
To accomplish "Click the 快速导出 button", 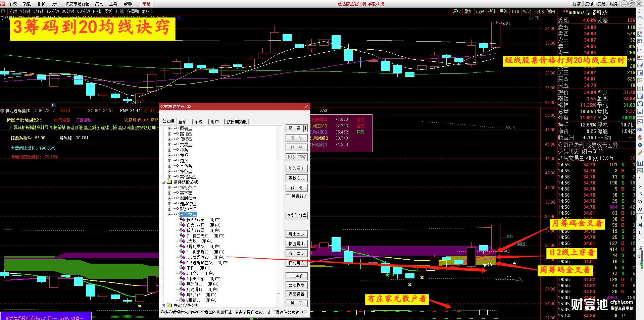I will [297, 244].
